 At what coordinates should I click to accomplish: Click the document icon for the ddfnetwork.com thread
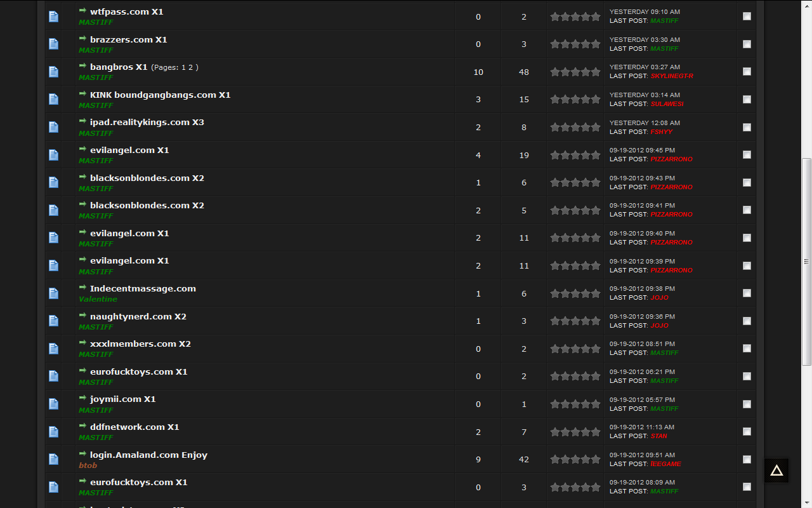53,432
